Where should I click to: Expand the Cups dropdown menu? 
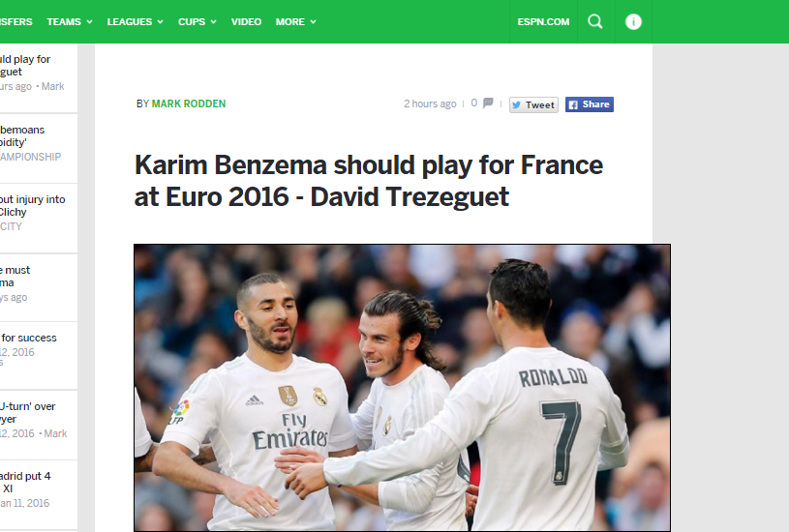[x=197, y=21]
